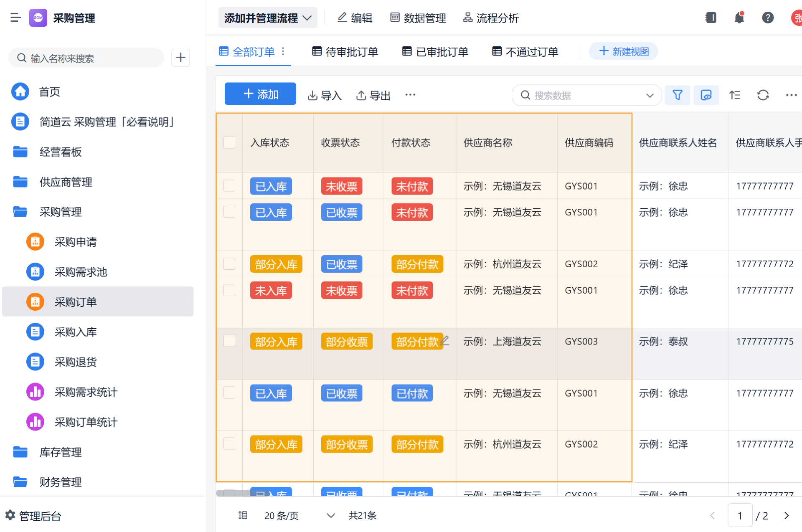The height and width of the screenshot is (532, 802).
Task: Click the refresh data icon
Action: pos(763,95)
